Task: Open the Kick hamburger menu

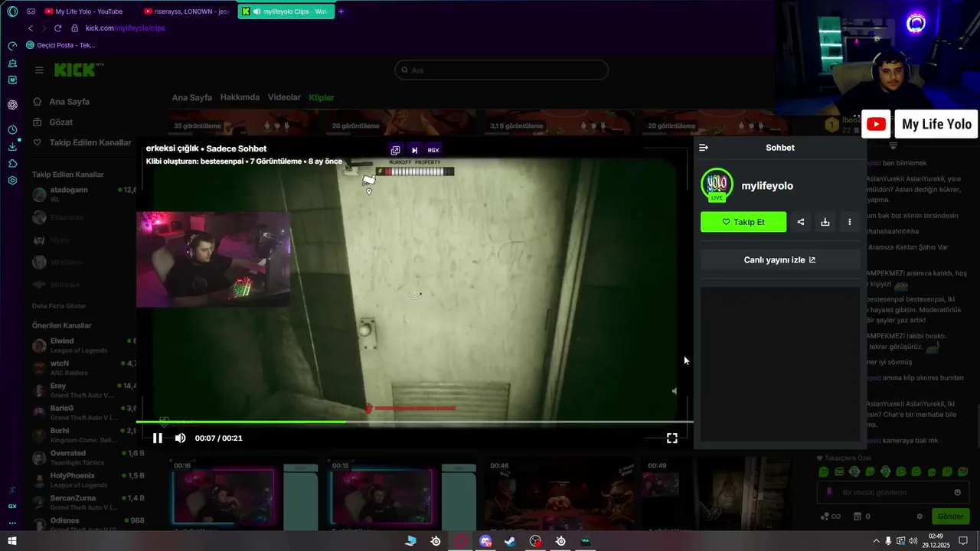Action: tap(39, 70)
